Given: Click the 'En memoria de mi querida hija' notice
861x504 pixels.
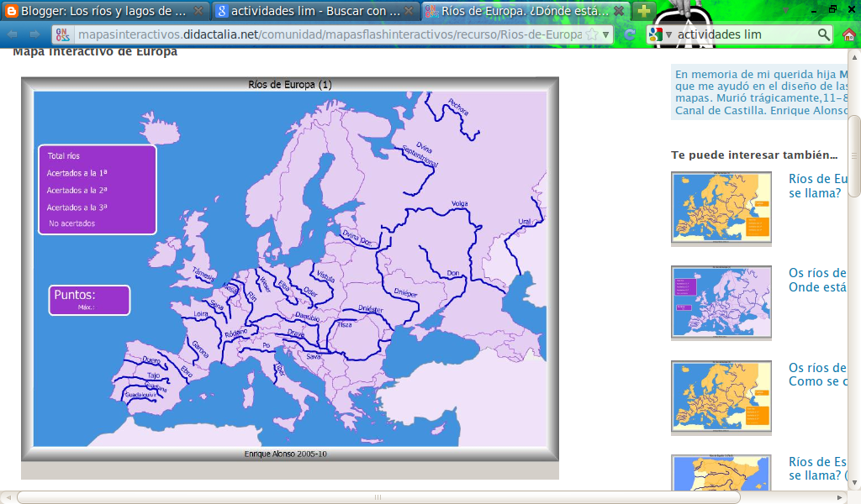Looking at the screenshot, I should coord(760,92).
